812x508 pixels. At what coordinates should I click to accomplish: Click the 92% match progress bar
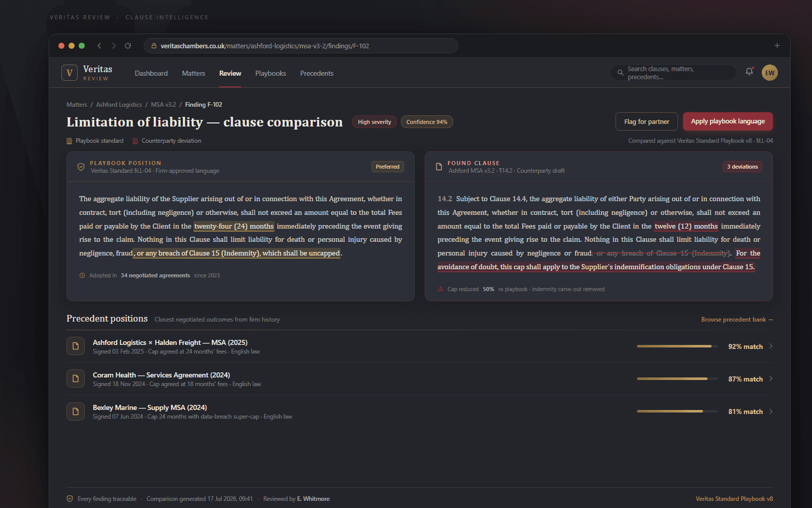pyautogui.click(x=677, y=346)
